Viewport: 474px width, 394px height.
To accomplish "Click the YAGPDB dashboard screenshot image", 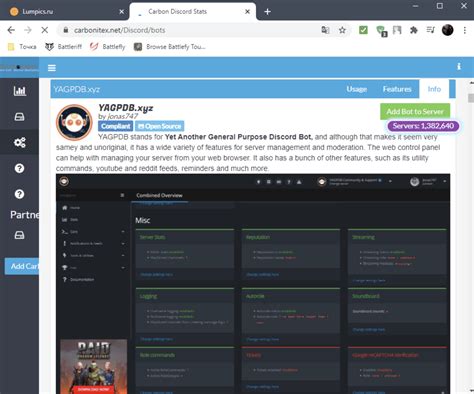I will 253,284.
